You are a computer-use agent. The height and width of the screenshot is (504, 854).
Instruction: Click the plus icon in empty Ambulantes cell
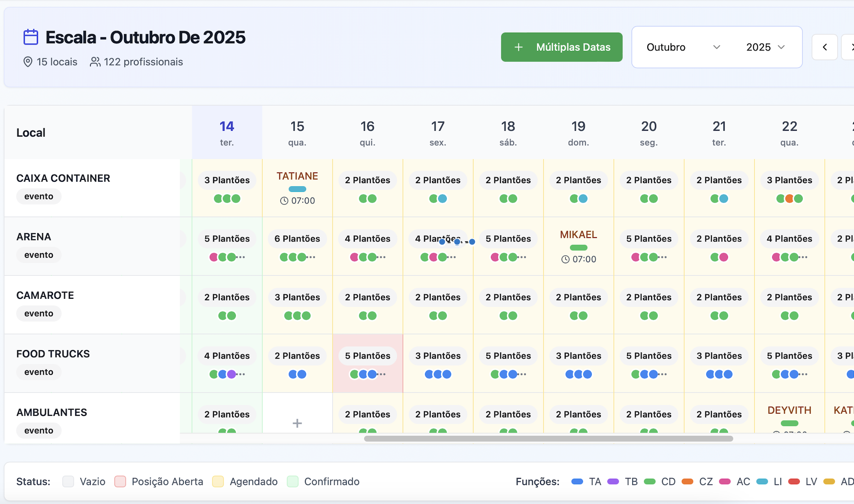297,423
